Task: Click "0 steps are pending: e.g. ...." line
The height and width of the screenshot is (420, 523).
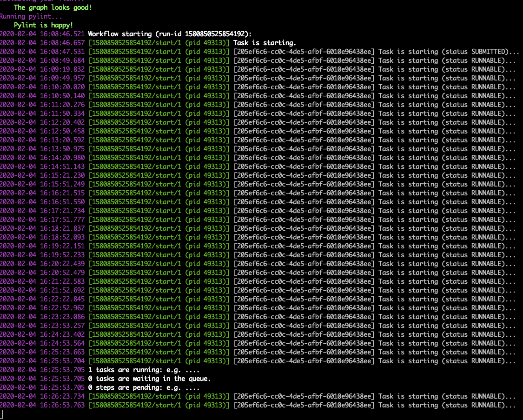Action: (x=144, y=387)
